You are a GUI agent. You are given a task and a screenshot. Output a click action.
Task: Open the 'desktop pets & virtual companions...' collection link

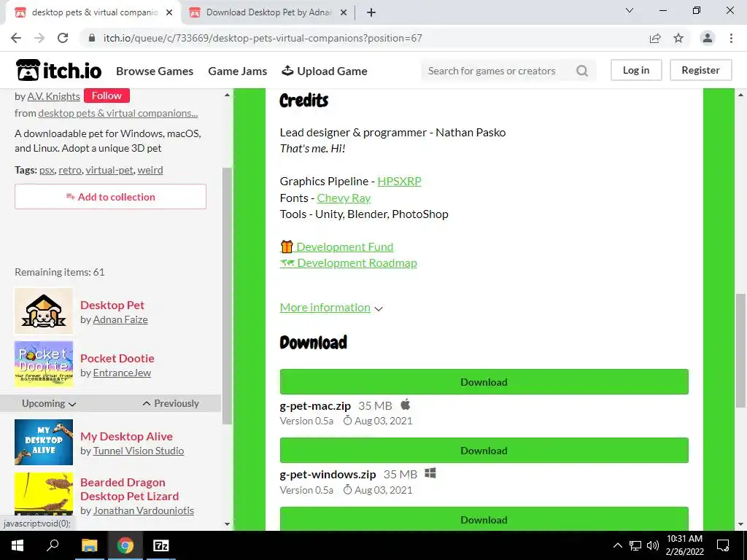[117, 113]
